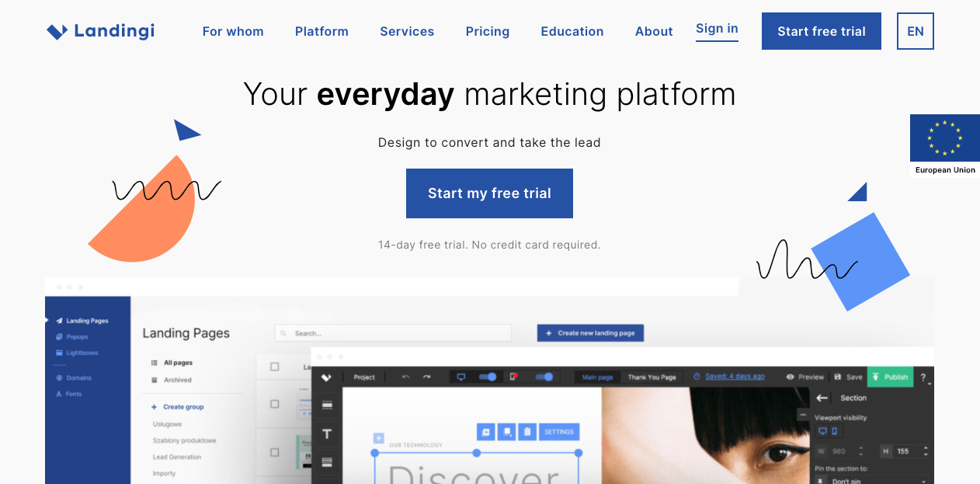Collapse the panel with the minus button
The height and width of the screenshot is (484, 980).
tap(804, 415)
